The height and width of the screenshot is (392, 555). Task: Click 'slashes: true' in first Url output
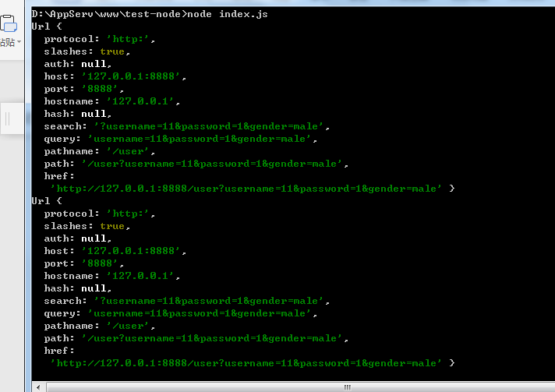point(87,51)
